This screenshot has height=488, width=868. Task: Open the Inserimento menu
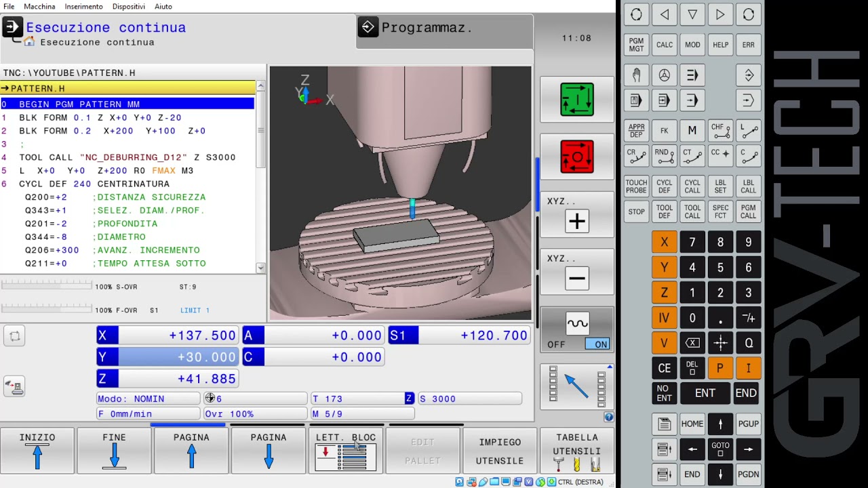tap(84, 6)
